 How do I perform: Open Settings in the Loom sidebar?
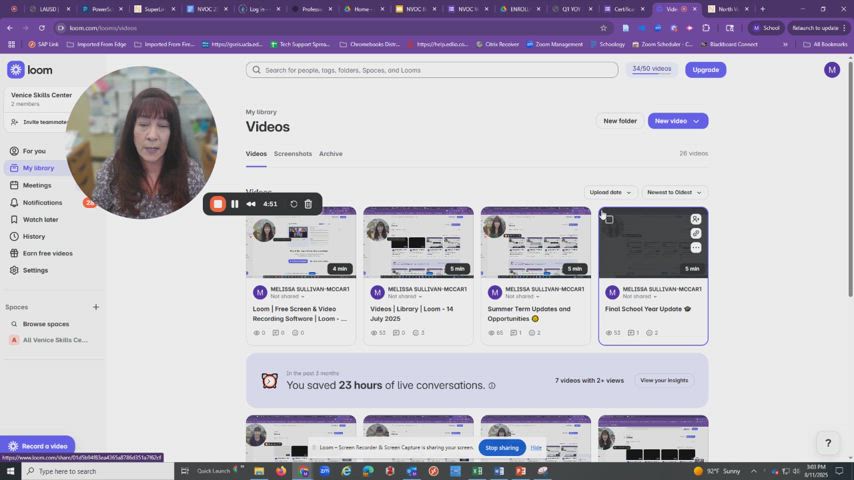pos(35,270)
